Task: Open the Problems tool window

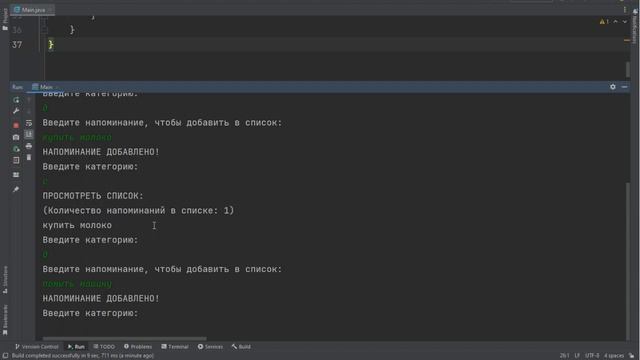Action: tap(138, 347)
